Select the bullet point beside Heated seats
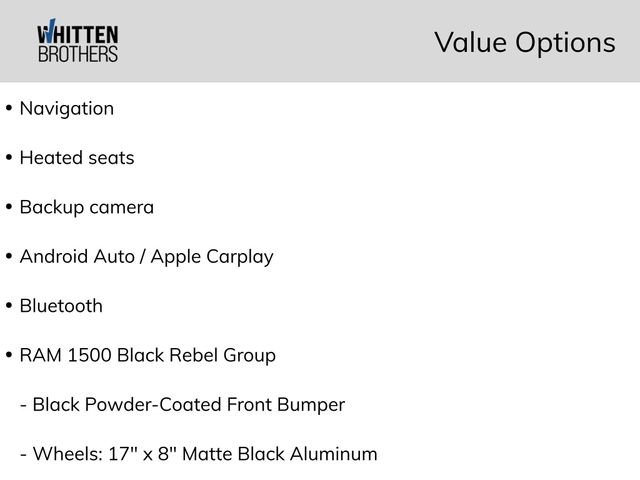640x480 pixels. (9, 158)
